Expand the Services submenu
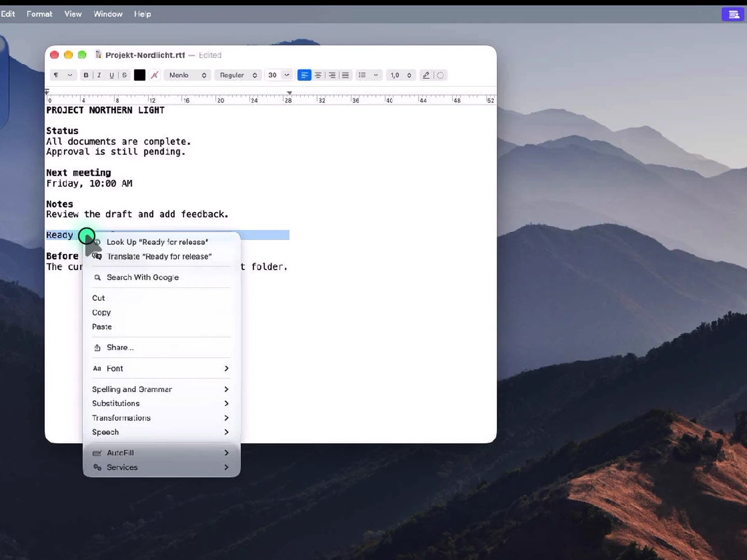 click(x=161, y=467)
